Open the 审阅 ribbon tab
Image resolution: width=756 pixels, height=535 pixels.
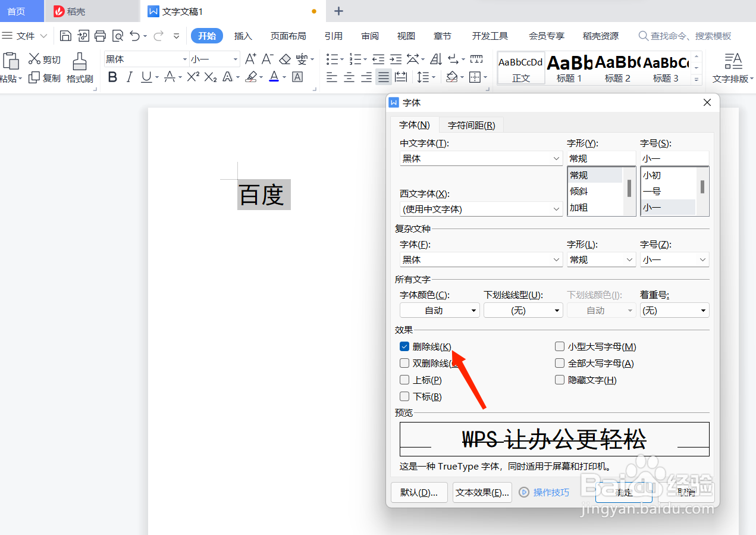[x=370, y=36]
